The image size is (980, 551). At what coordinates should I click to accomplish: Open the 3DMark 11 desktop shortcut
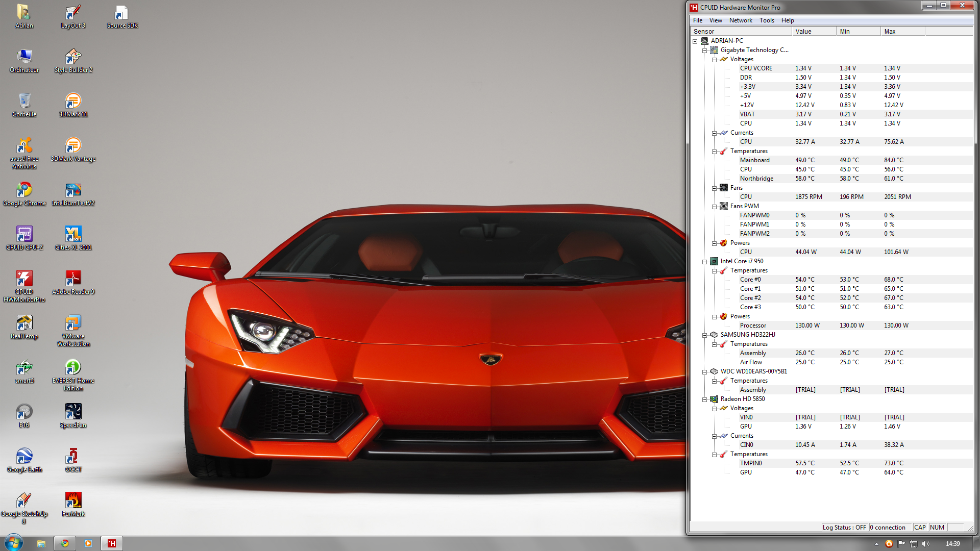tap(73, 101)
